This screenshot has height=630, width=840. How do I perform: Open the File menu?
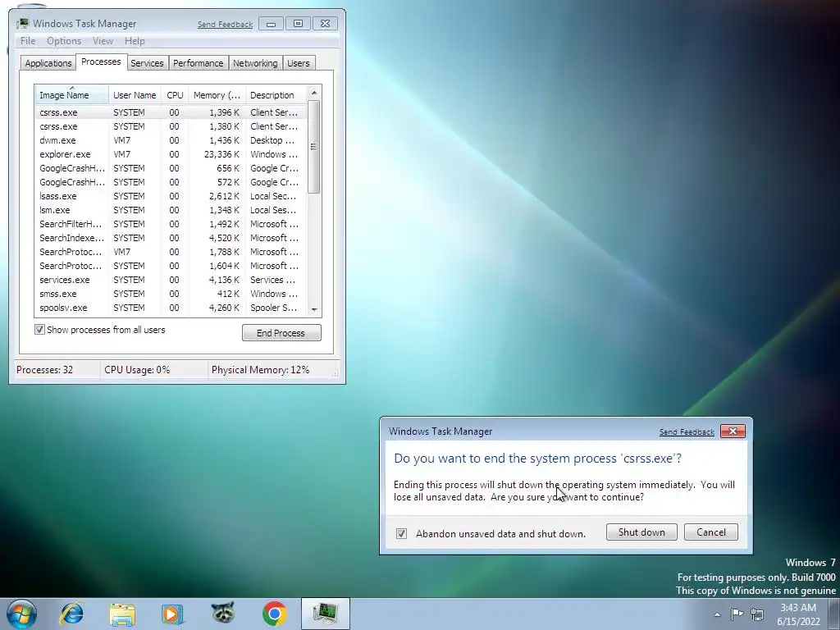tap(28, 41)
